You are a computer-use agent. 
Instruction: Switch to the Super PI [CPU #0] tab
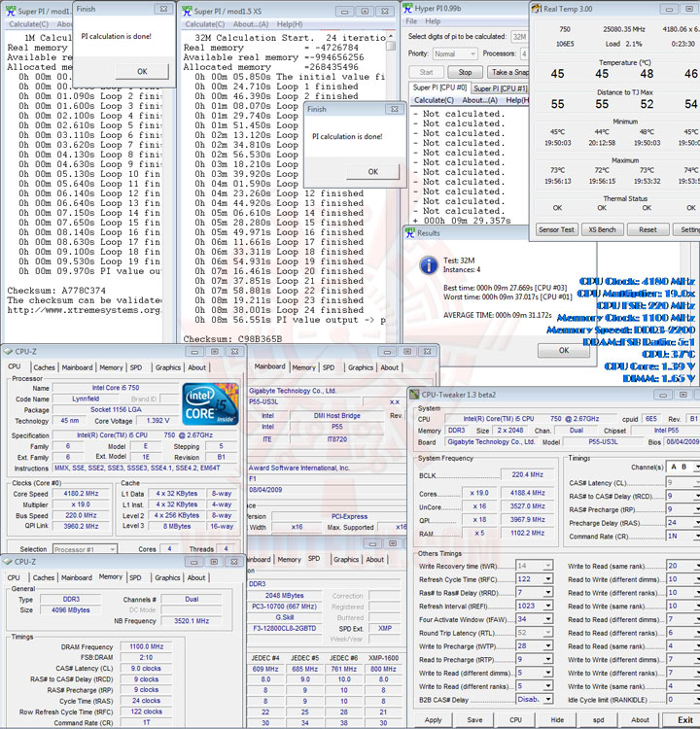[439, 87]
